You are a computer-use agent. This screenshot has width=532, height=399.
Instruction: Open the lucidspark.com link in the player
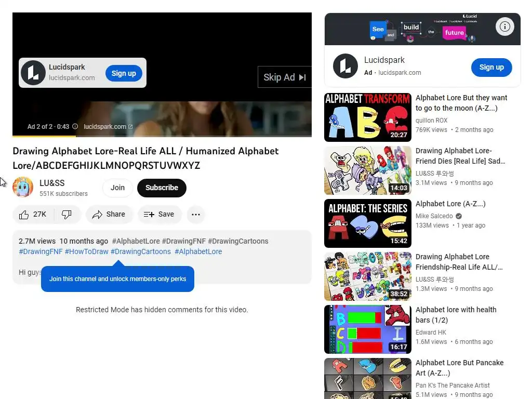108,127
